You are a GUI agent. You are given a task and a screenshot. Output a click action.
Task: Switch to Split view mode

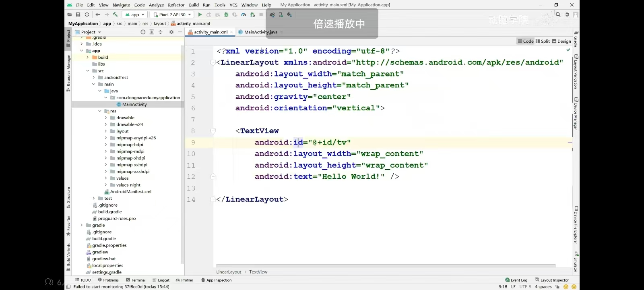(x=543, y=41)
